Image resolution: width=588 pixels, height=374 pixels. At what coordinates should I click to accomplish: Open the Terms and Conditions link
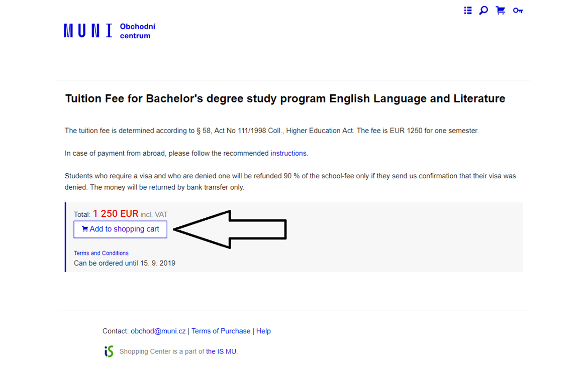(x=101, y=253)
